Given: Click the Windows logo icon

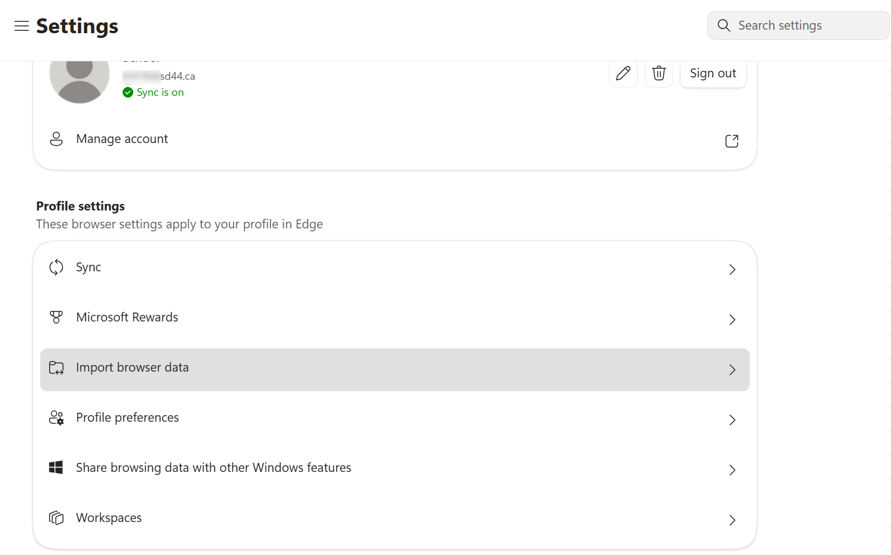Looking at the screenshot, I should [56, 468].
